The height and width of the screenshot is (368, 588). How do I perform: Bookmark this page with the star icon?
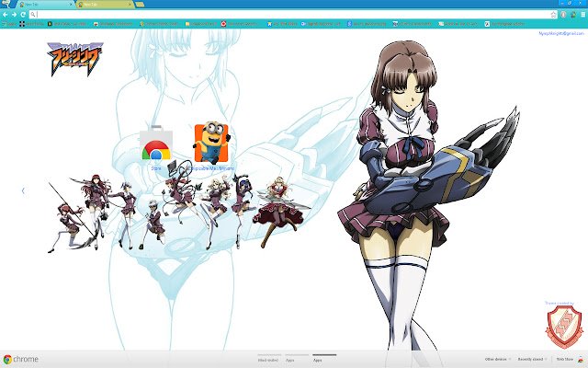(553, 15)
